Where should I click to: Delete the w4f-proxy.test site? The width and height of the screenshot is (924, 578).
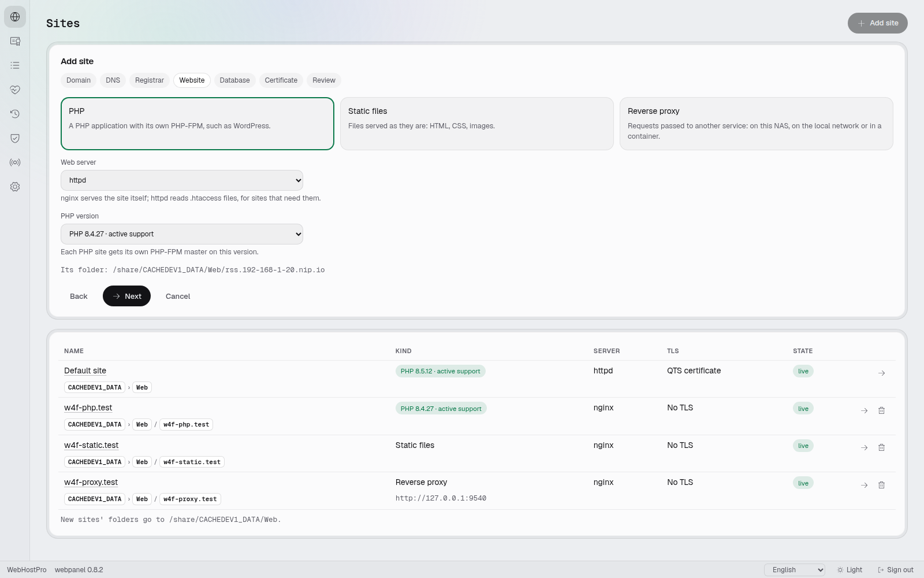[881, 485]
